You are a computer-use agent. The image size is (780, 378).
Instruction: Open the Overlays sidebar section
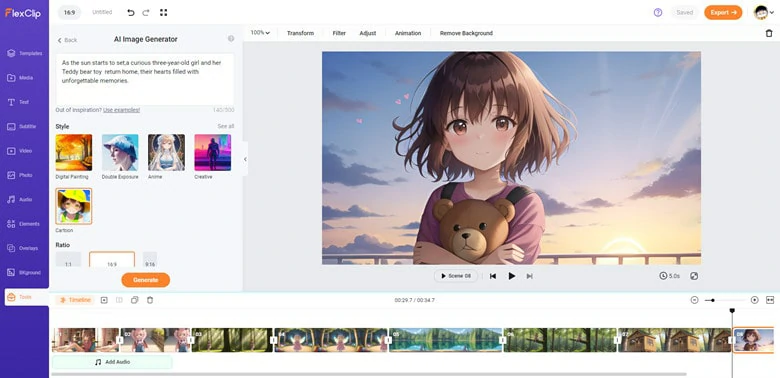24,248
